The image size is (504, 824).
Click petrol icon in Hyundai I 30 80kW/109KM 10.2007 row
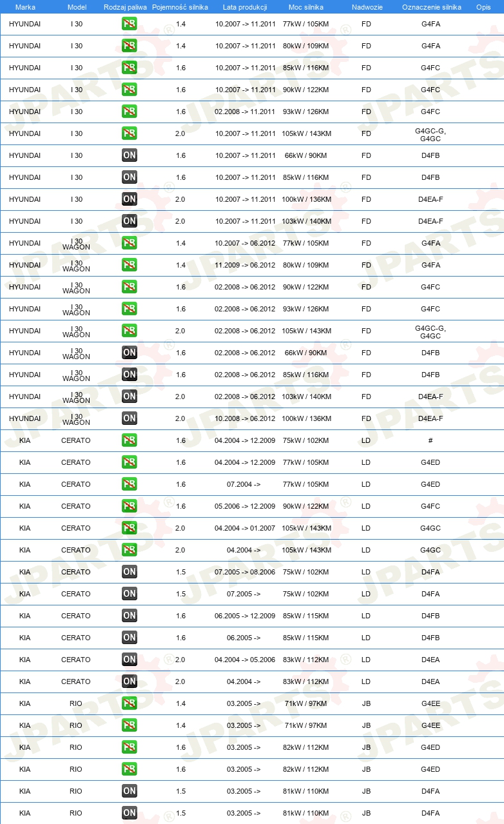click(x=129, y=46)
